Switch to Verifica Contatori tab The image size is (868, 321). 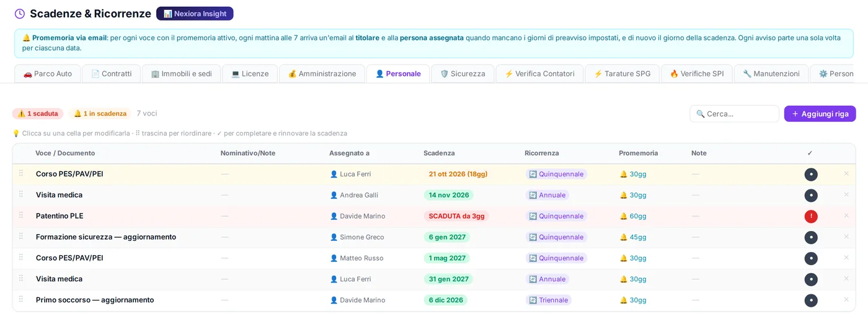539,74
